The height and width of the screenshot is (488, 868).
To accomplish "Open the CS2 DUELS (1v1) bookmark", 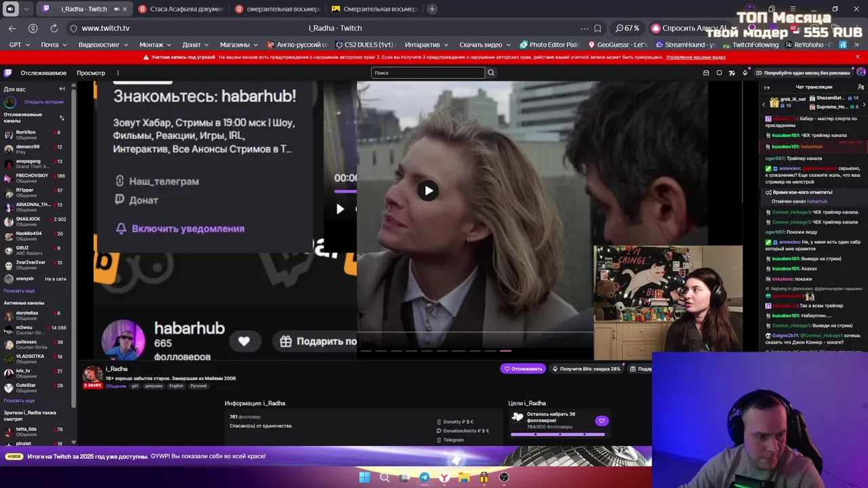I will coord(365,45).
